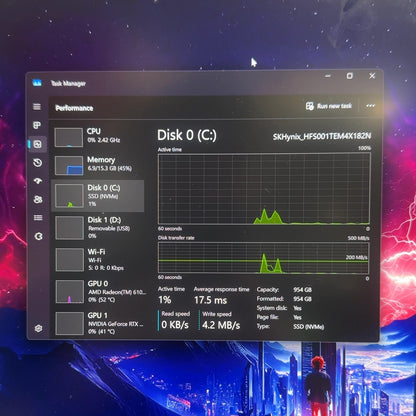Click the Disk 0 (C:) heading

(x=187, y=135)
